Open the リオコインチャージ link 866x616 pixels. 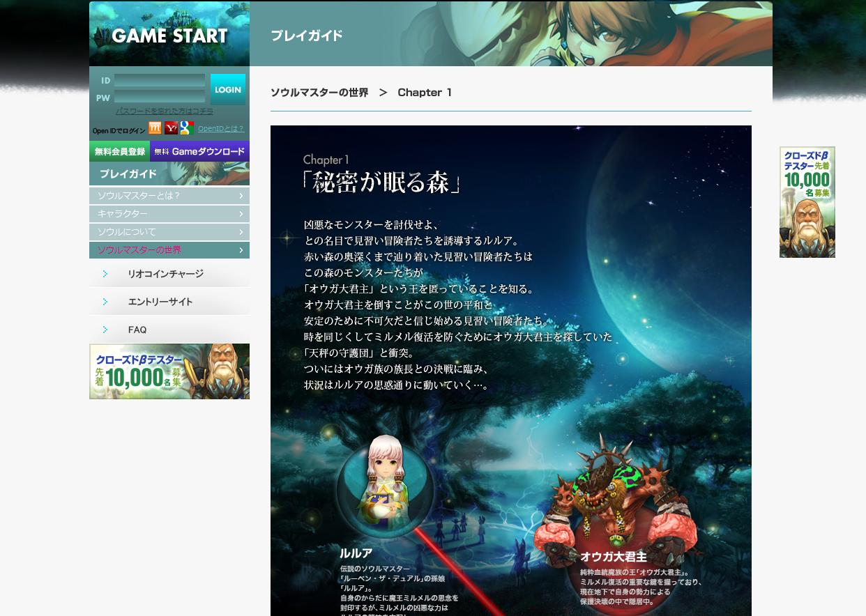(169, 274)
